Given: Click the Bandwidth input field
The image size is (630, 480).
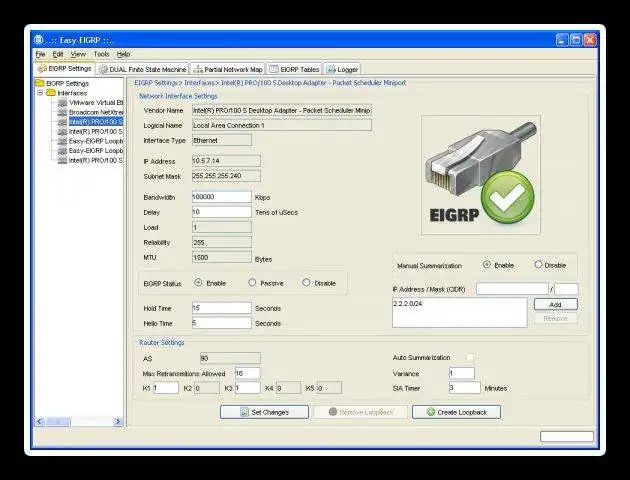Looking at the screenshot, I should point(222,197).
